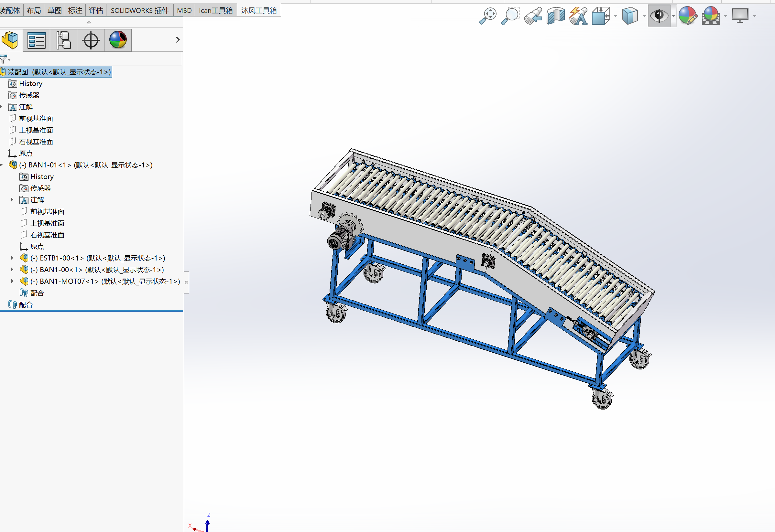Image resolution: width=775 pixels, height=532 pixels.
Task: Toggle Hide/Show Items eye button
Action: point(659,16)
